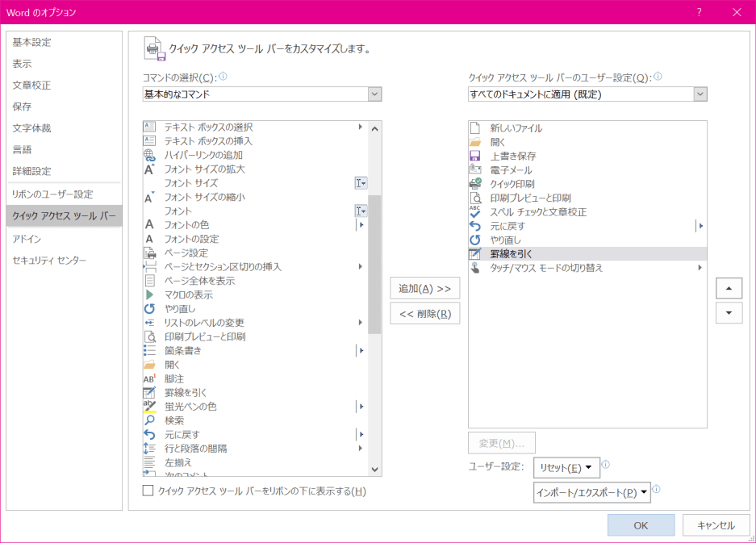This screenshot has height=543, width=756.
Task: Click the フォント サイズの縮小 icon
Action: tap(149, 197)
